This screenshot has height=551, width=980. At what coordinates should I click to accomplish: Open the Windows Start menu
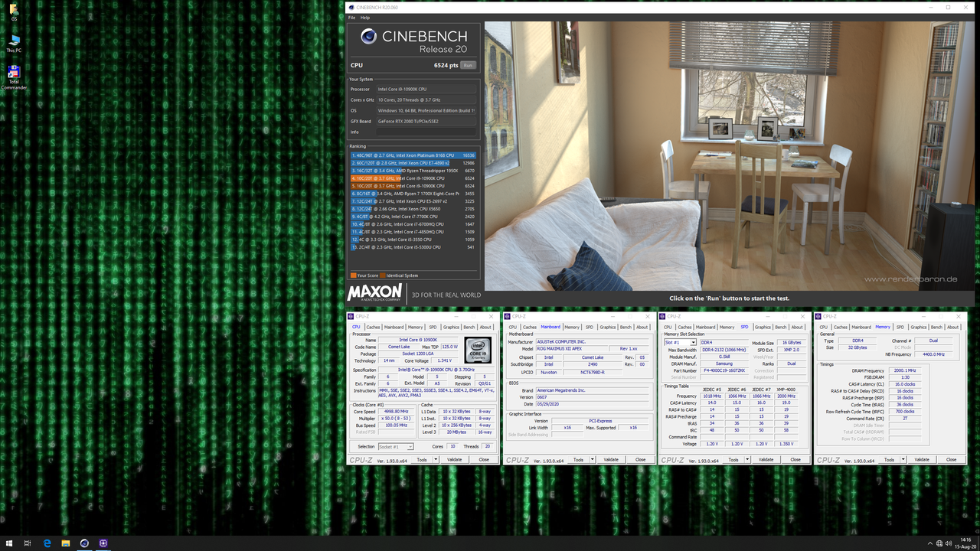coord(8,543)
